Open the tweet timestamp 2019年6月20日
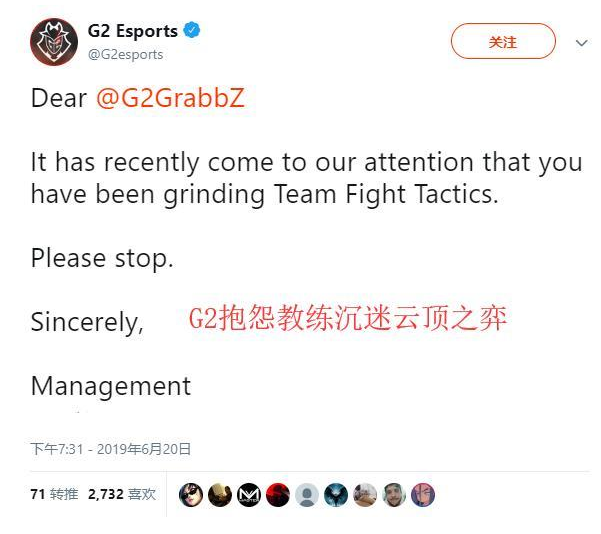This screenshot has width=601, height=534. [110, 449]
